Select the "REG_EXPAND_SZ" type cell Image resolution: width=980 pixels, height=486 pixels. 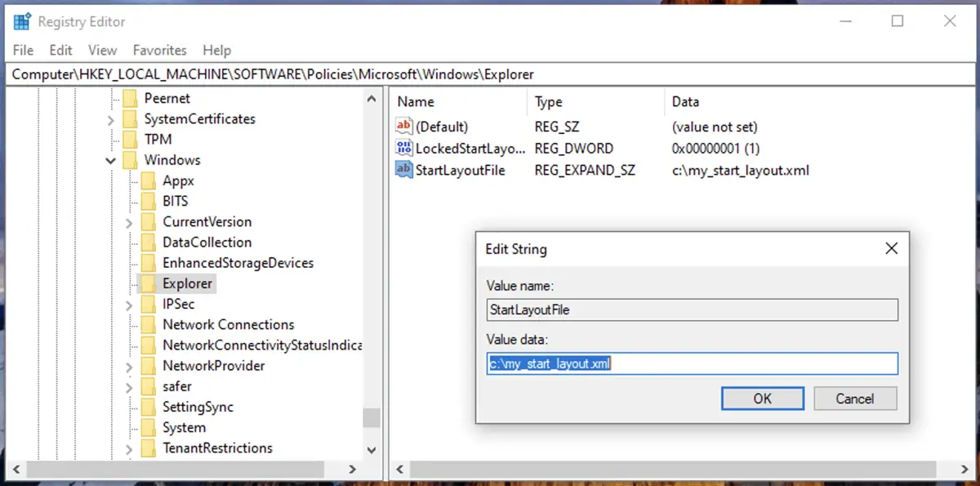coord(585,170)
